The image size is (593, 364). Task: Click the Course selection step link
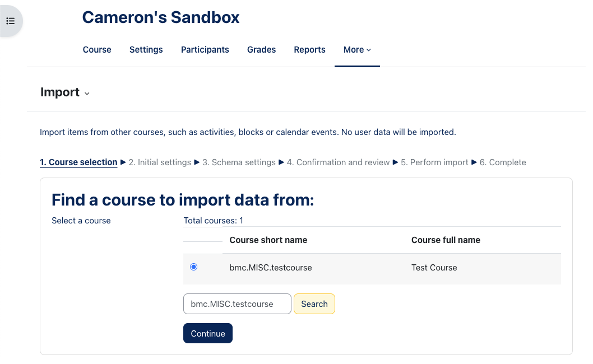78,162
